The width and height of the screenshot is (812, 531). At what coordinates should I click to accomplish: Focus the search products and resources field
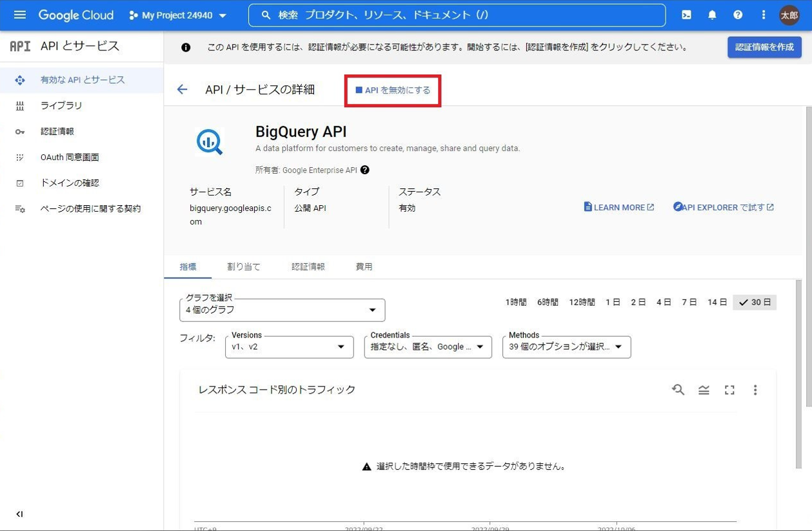click(457, 15)
